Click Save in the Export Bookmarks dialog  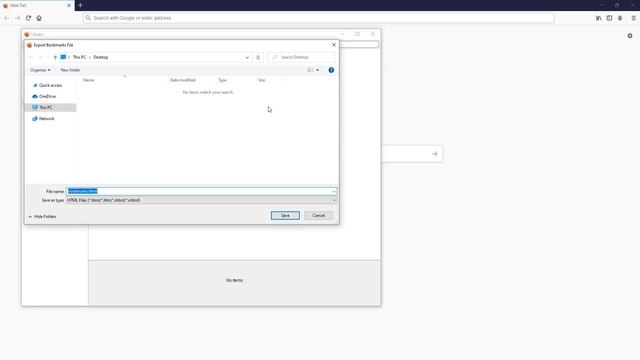tap(285, 216)
